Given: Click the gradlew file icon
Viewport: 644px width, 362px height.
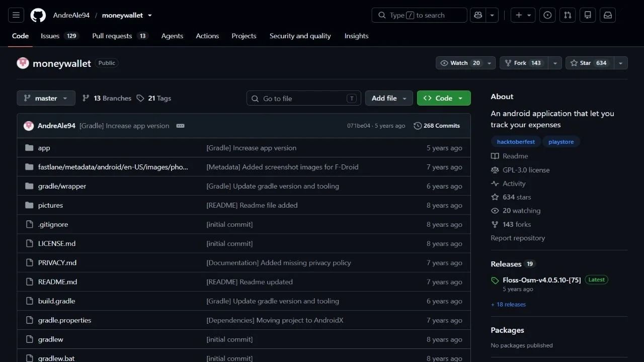Looking at the screenshot, I should pyautogui.click(x=29, y=339).
